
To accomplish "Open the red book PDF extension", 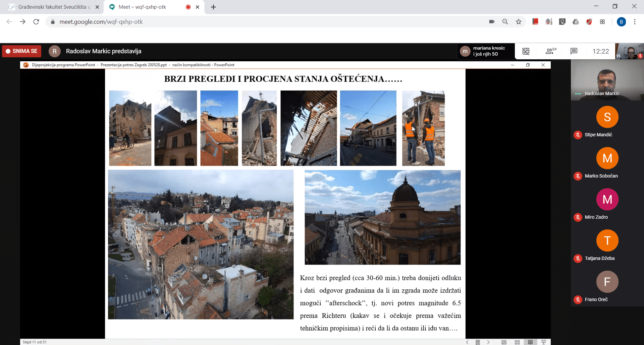I will pos(535,22).
